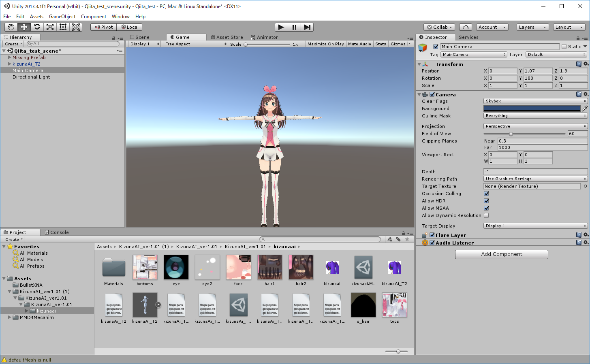The height and width of the screenshot is (364, 590).
Task: Select the Scale tool
Action: click(x=50, y=27)
